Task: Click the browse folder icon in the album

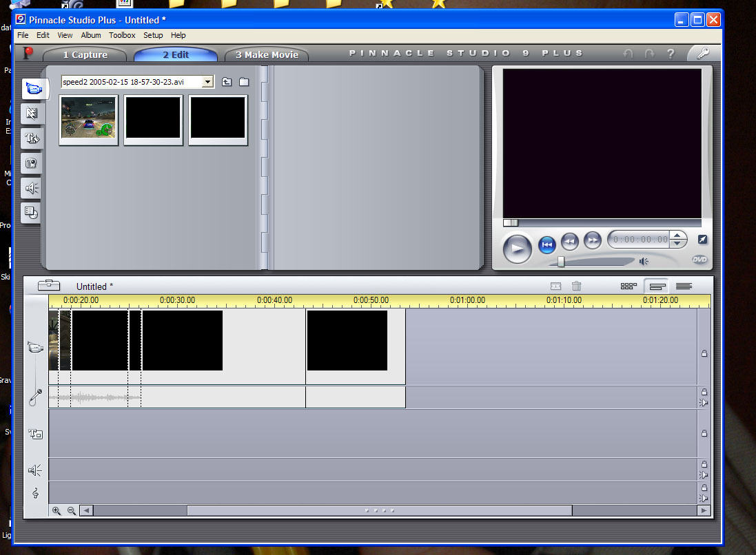Action: (x=244, y=82)
